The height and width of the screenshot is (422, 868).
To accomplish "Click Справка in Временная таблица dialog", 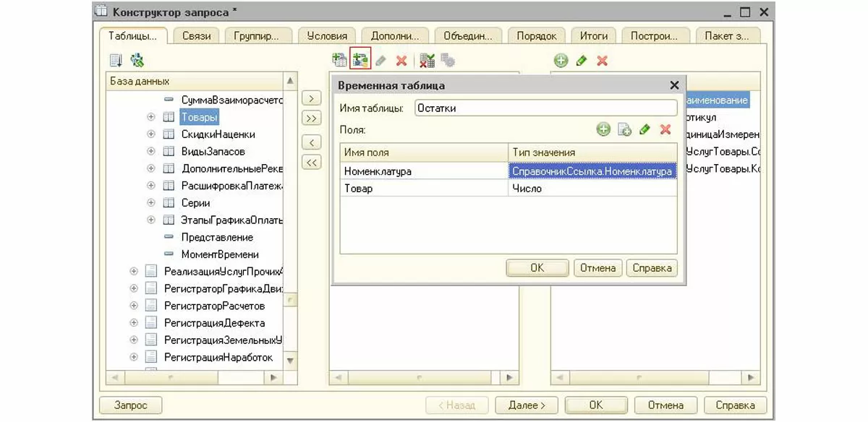I will 652,268.
